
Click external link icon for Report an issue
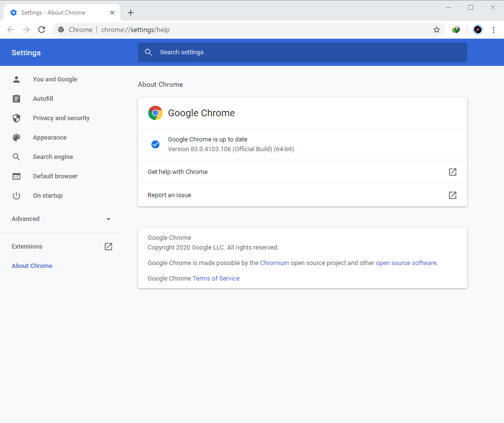(x=453, y=195)
